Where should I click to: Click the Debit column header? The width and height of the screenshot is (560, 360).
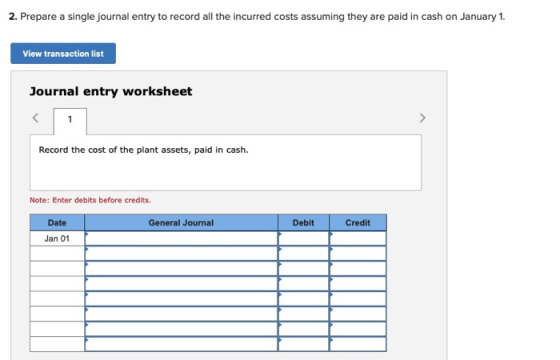(x=304, y=223)
